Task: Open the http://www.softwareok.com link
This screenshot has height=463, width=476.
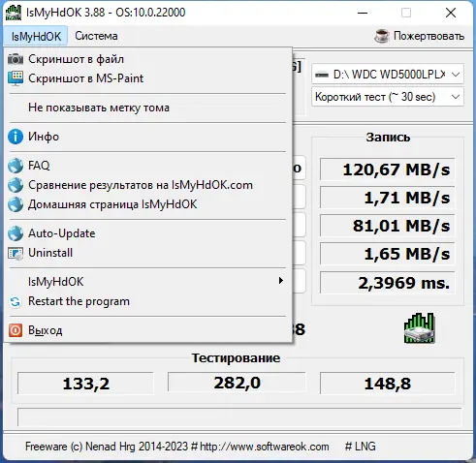Action: tap(265, 447)
